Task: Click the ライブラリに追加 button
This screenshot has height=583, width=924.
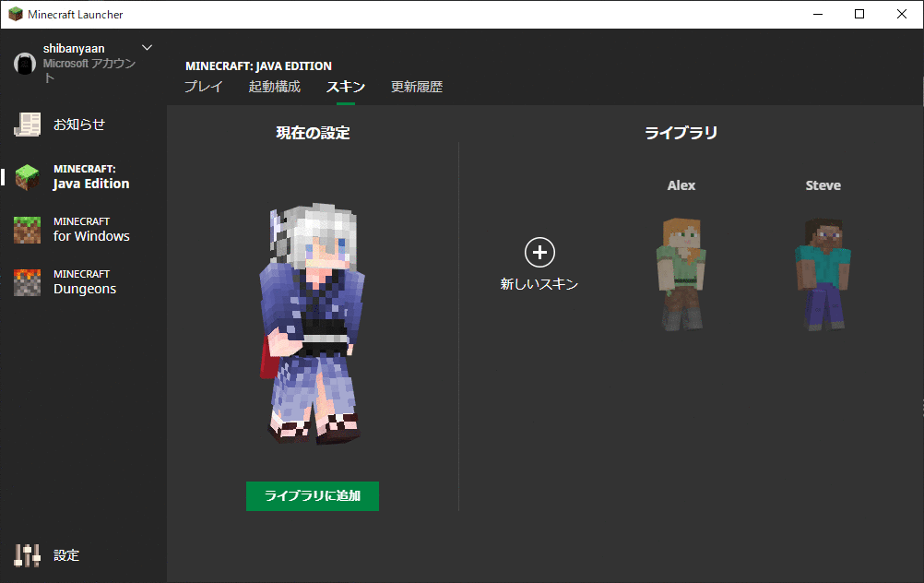Action: click(312, 495)
